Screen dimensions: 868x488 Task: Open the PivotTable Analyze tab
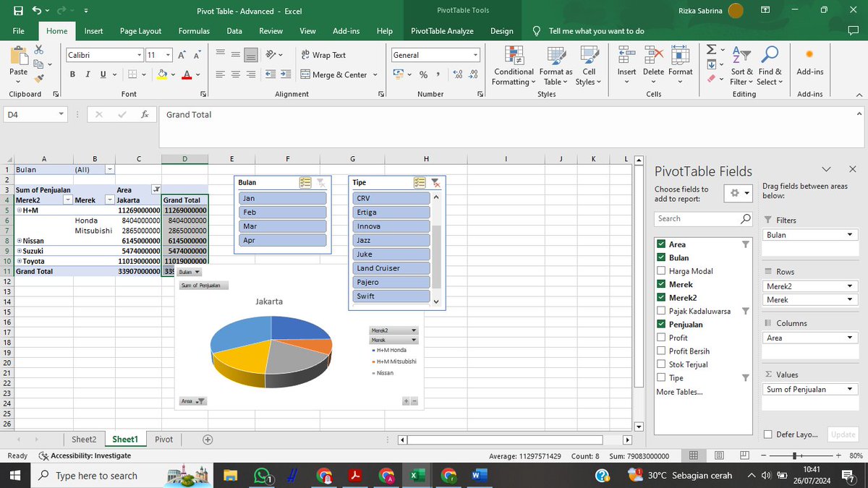(x=442, y=31)
